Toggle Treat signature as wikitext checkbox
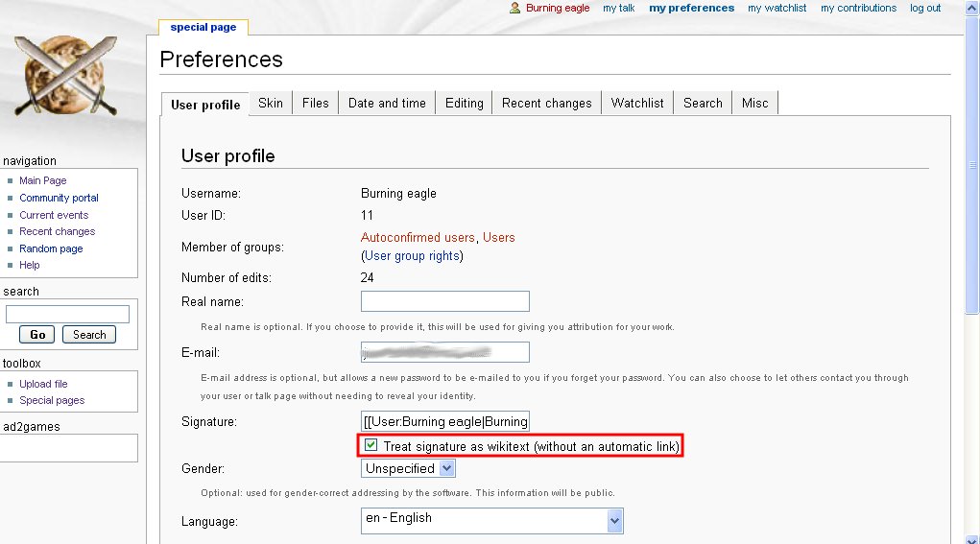Image resolution: width=980 pixels, height=544 pixels. pyautogui.click(x=370, y=445)
